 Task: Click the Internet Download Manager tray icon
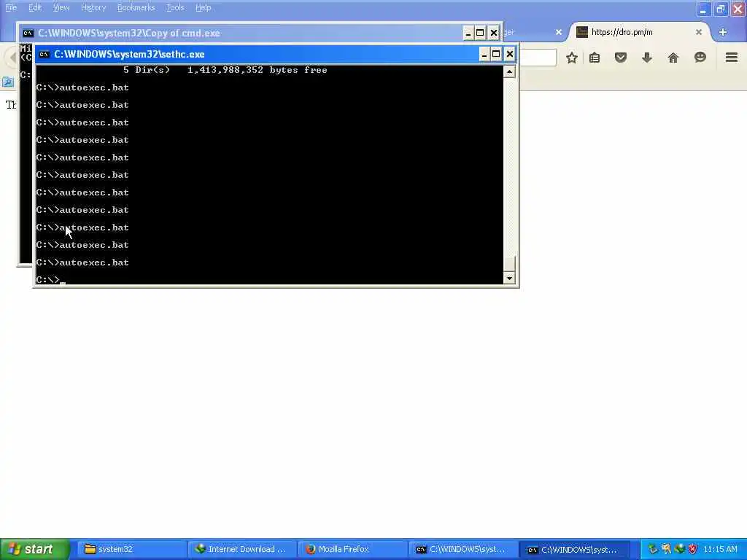679,549
